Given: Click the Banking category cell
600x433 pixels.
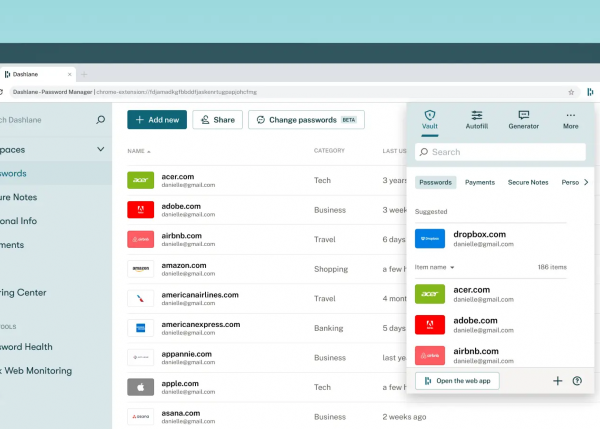Looking at the screenshot, I should coord(328,328).
